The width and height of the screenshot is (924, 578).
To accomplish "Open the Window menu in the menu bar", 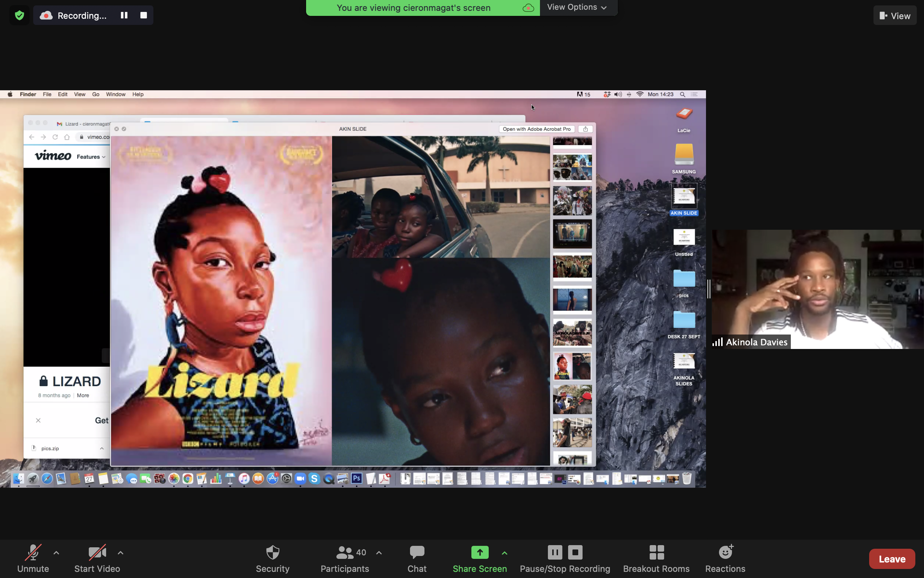I will [116, 94].
